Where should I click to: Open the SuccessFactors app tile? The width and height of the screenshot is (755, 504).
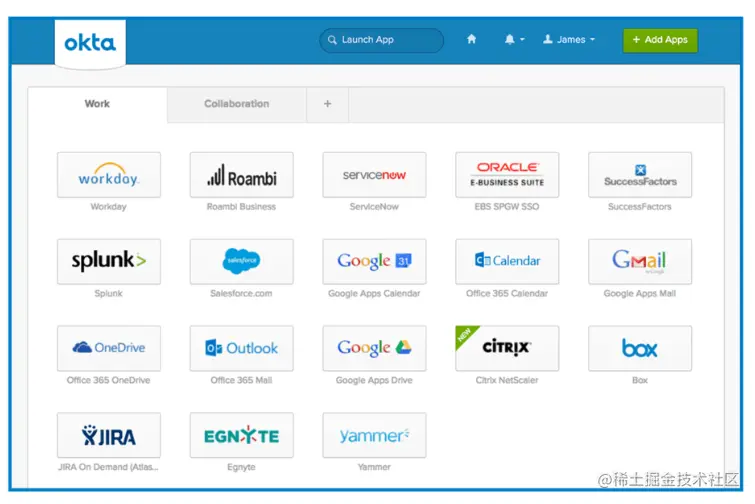(640, 175)
